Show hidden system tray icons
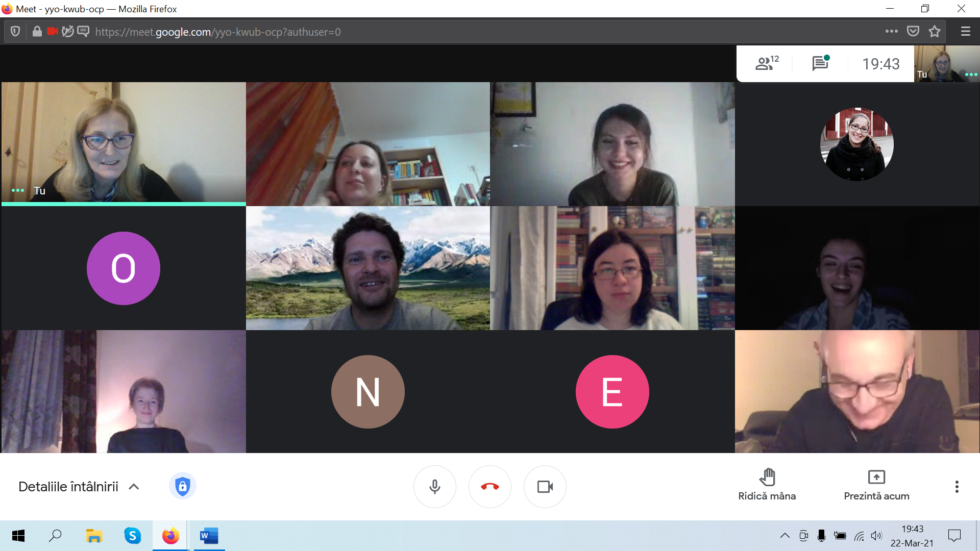The height and width of the screenshot is (551, 980). [785, 536]
